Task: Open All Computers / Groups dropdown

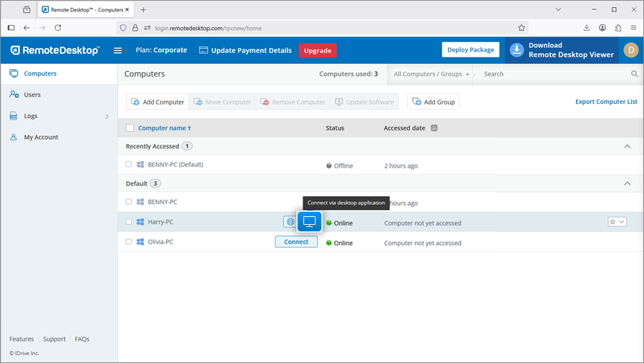Action: [x=431, y=74]
